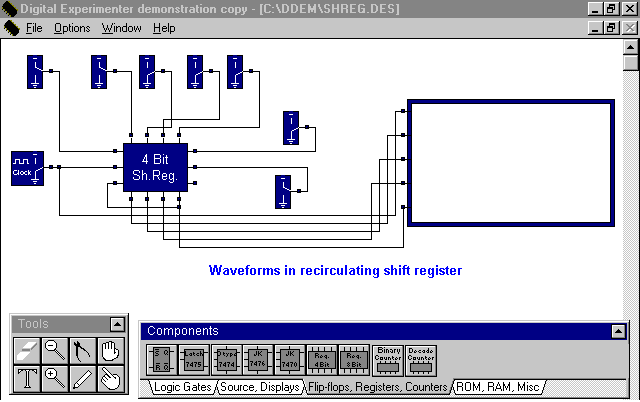640x402 pixels.
Task: Collapse the Components panel with arrow
Action: [x=617, y=331]
